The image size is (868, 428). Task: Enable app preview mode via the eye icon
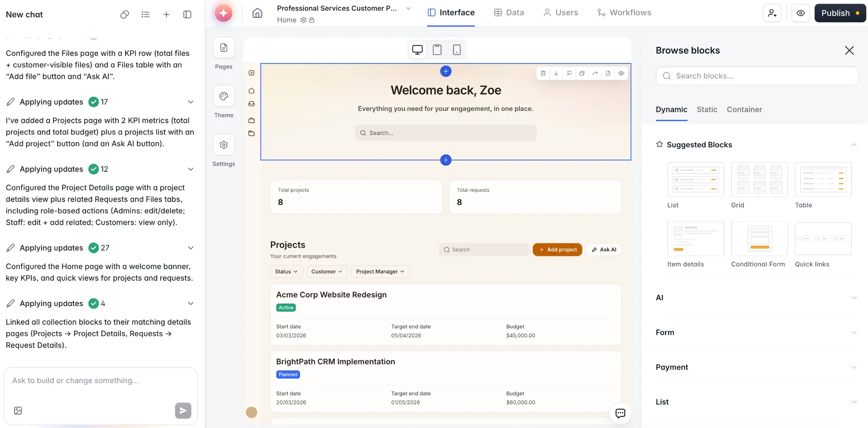801,13
